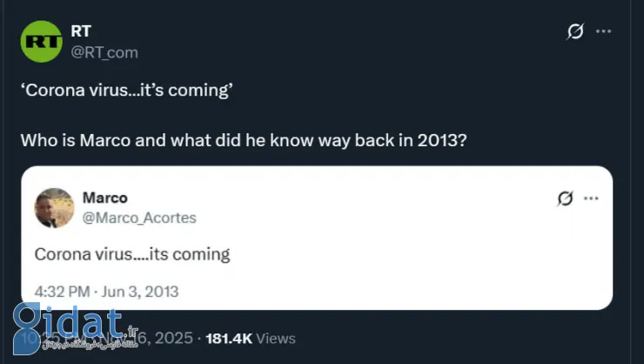Screen dimensions: 644x364
Task: Click the 181.4K Views count
Action: click(251, 338)
